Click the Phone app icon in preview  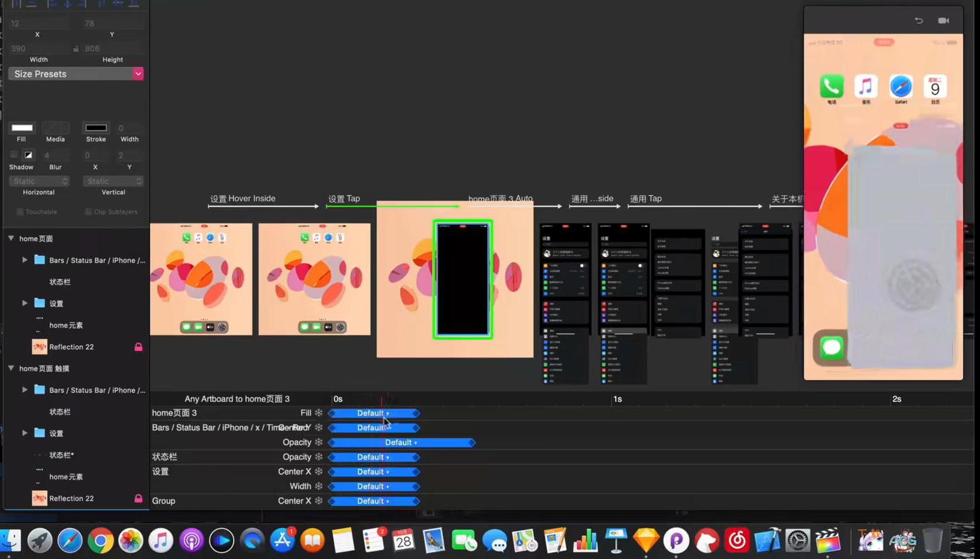pos(832,86)
